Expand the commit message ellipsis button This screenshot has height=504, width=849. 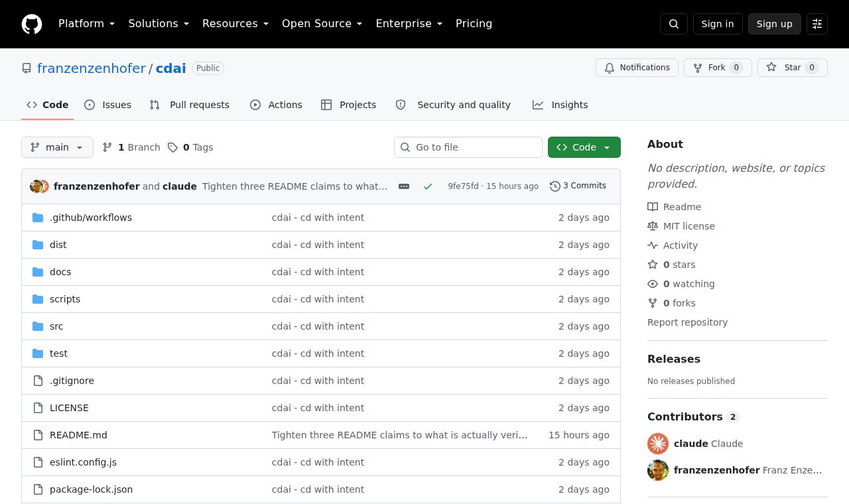click(404, 186)
